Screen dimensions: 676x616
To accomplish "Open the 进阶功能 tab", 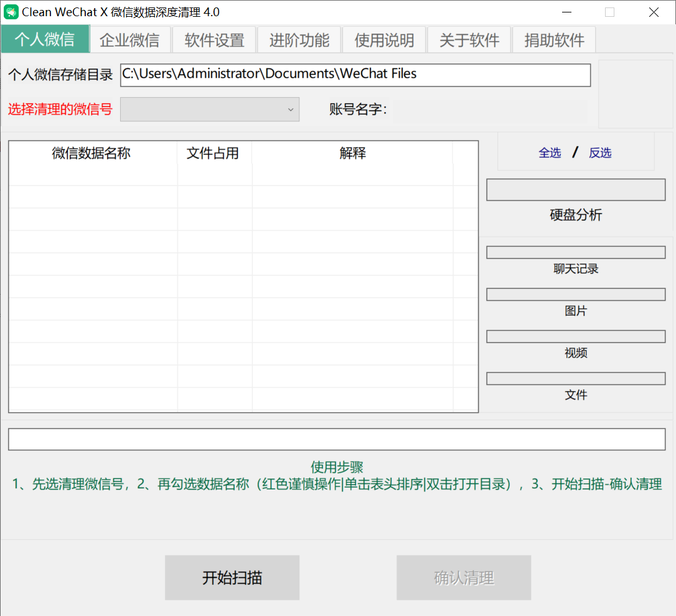I will pos(299,40).
